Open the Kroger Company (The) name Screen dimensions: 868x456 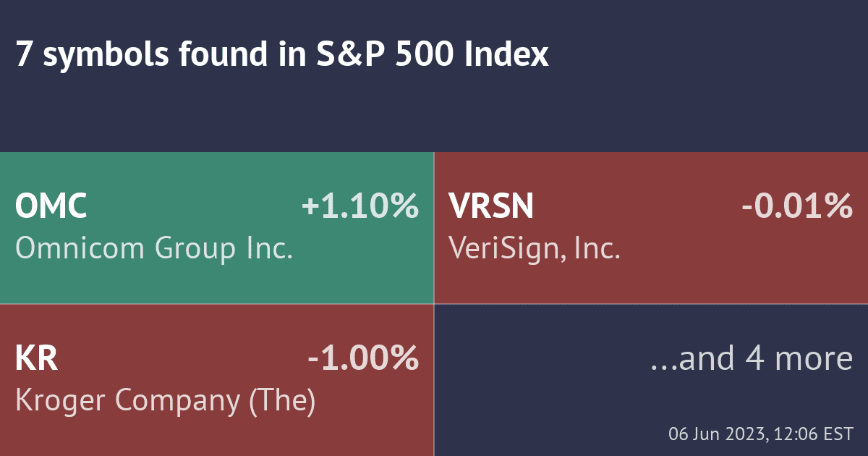coord(165,402)
